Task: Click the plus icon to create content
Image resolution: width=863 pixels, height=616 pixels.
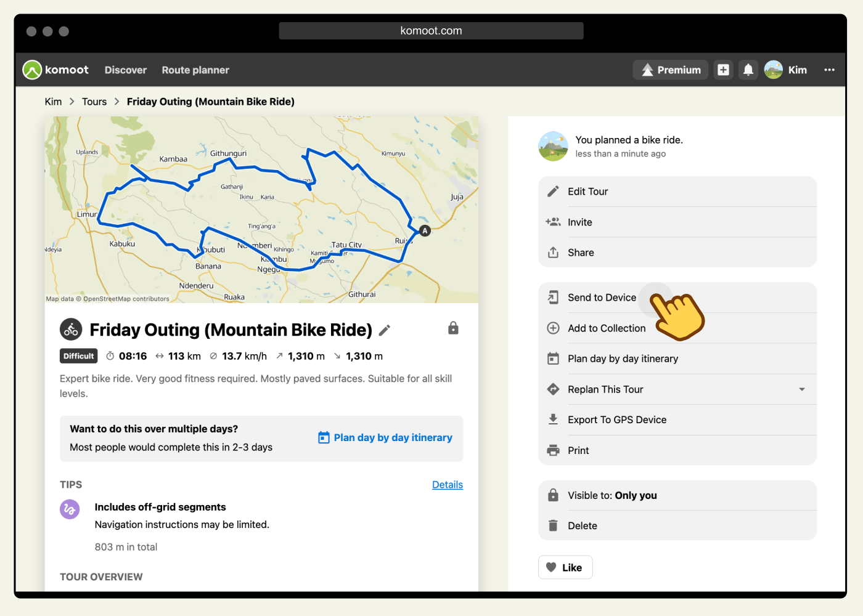Action: click(x=723, y=70)
